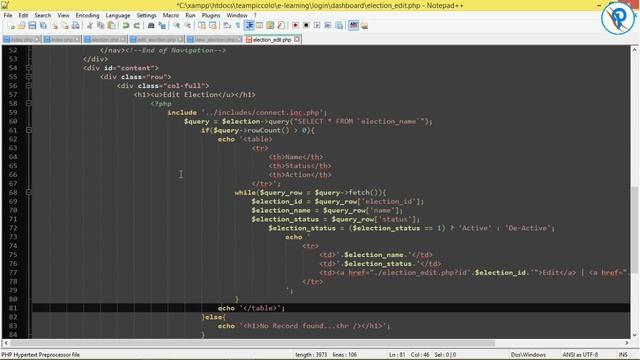Viewport: 640px width, 360px height.
Task: Open the Encoding menu
Action: (x=87, y=16)
